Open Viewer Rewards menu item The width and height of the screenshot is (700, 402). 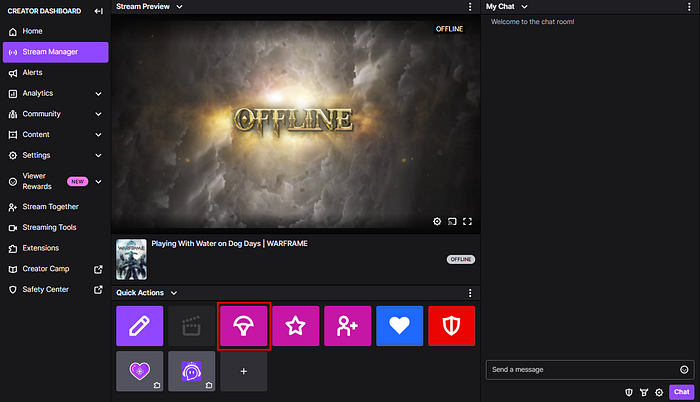pos(37,181)
